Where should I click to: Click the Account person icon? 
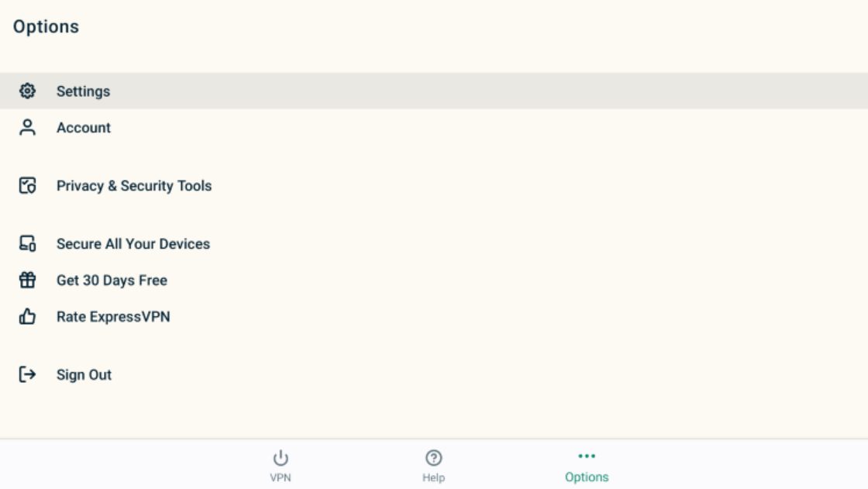pyautogui.click(x=27, y=127)
